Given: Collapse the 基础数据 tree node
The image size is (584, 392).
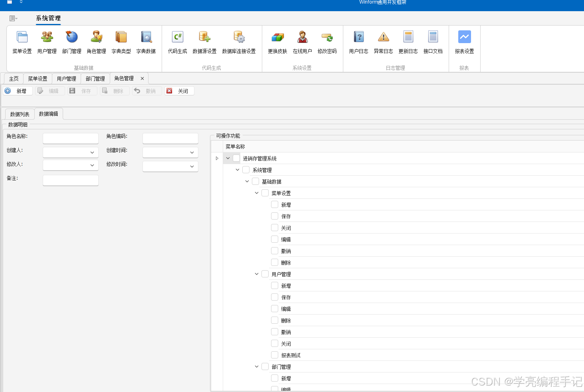Looking at the screenshot, I should tap(247, 181).
